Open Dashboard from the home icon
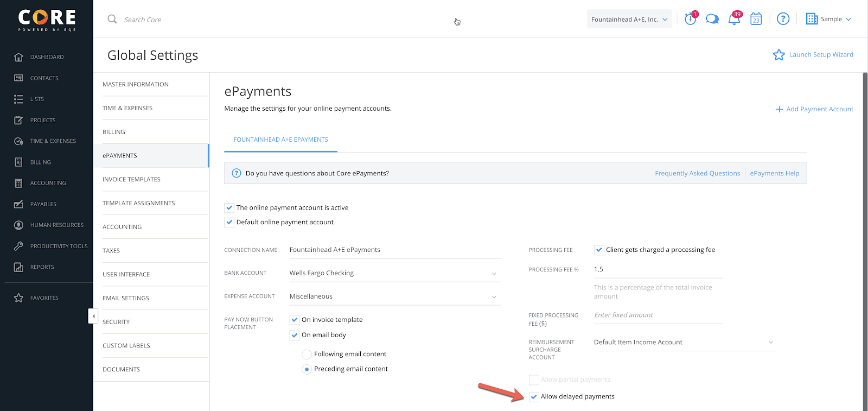This screenshot has width=868, height=411. click(x=19, y=57)
